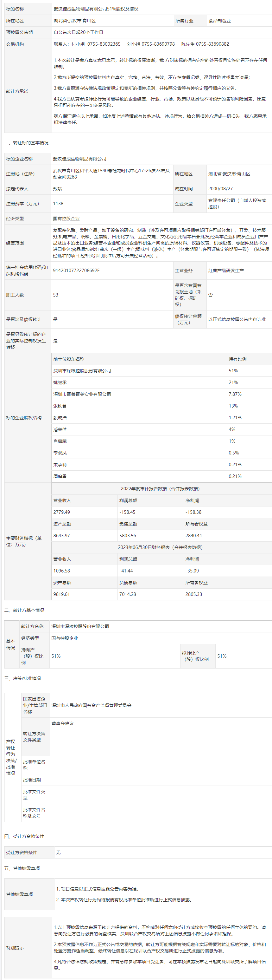The height and width of the screenshot is (980, 272).
Task: Click establishment date 2000/08/27
Action: [220, 189]
